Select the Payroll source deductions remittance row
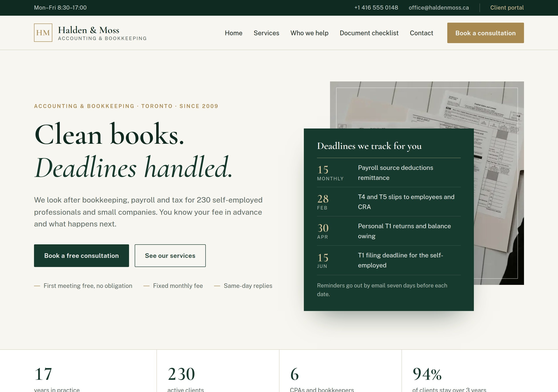Screen dimensions: 558x392 click(x=389, y=173)
